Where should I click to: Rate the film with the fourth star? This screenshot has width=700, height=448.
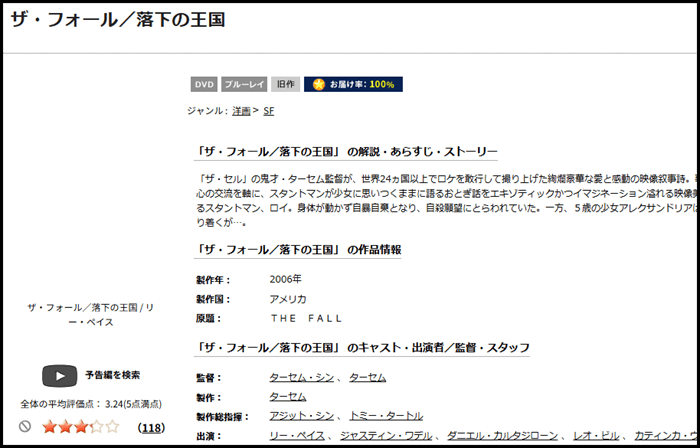click(97, 427)
